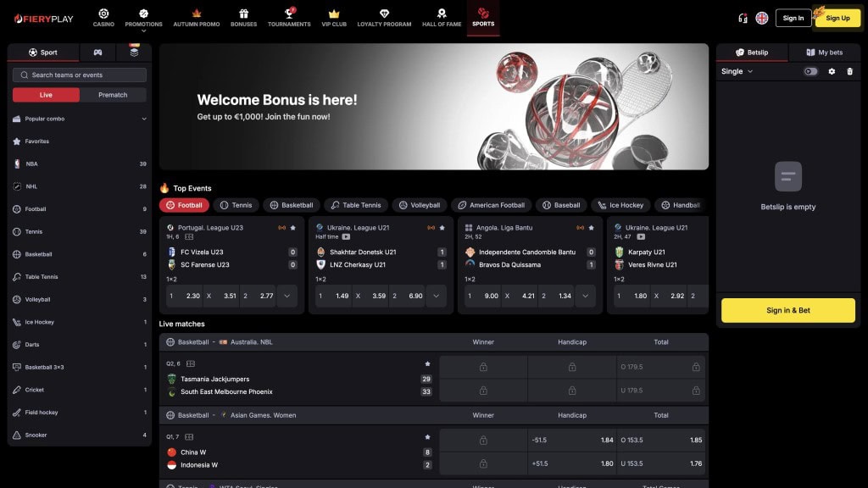The width and height of the screenshot is (868, 488).
Task: Favorite the Angola Liga Bantu match
Action: [591, 227]
